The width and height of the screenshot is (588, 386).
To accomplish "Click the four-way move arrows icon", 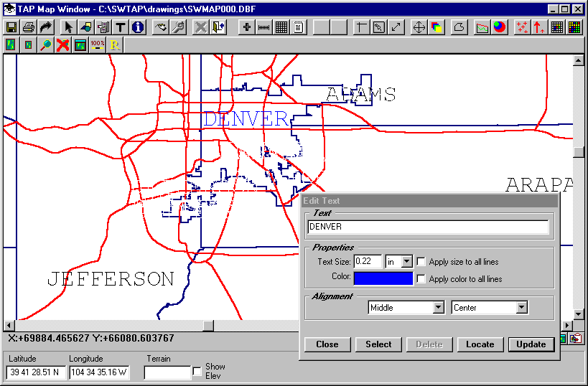I will click(419, 27).
